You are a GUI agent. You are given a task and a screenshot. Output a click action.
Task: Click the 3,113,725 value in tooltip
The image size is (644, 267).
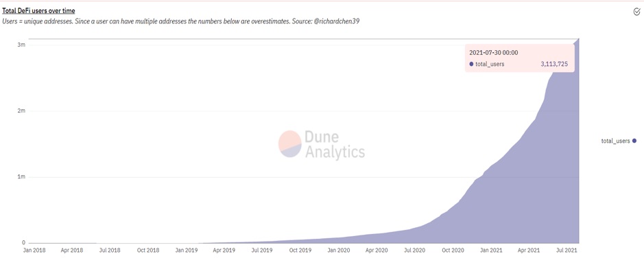click(x=554, y=64)
